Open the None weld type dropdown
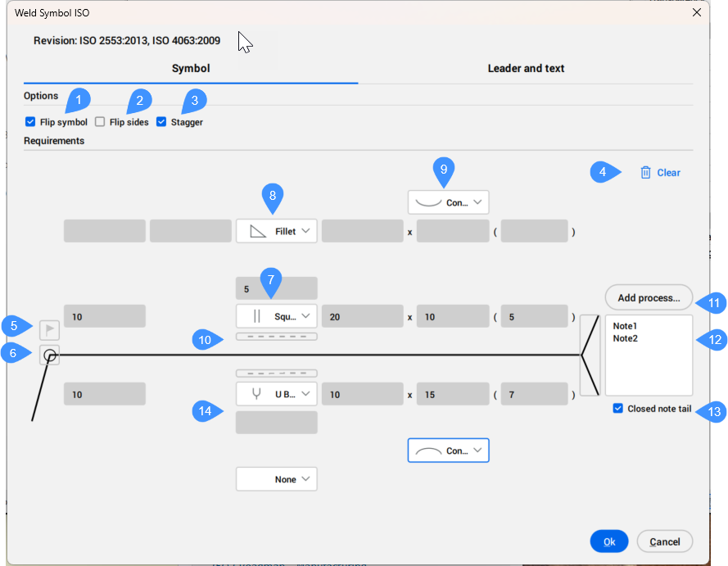The height and width of the screenshot is (566, 728). pyautogui.click(x=276, y=479)
